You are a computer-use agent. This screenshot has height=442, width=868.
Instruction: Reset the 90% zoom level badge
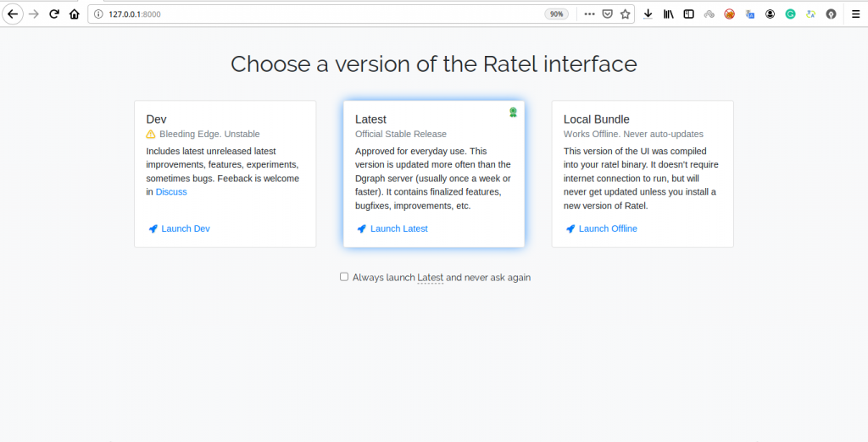point(556,14)
